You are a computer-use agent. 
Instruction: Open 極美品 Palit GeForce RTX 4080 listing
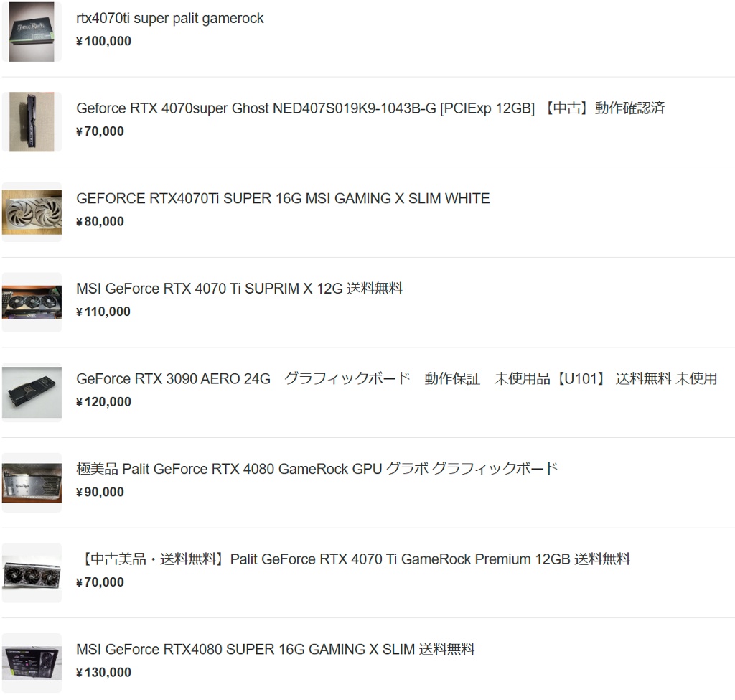(317, 469)
